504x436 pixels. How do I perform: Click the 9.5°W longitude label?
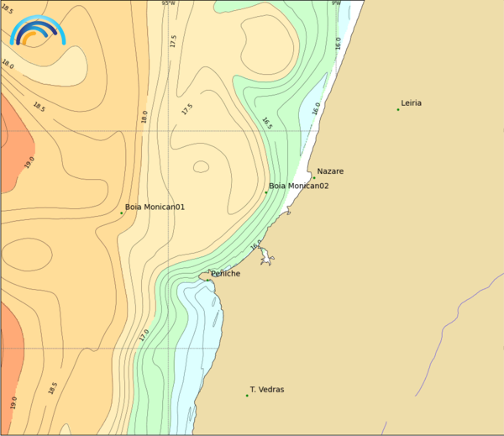pyautogui.click(x=169, y=3)
